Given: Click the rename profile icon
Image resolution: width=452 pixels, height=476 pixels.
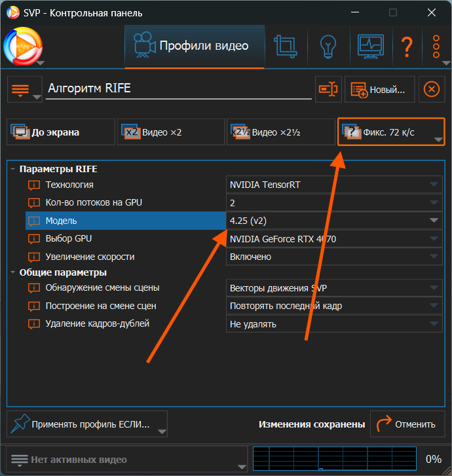Looking at the screenshot, I should pyautogui.click(x=328, y=89).
